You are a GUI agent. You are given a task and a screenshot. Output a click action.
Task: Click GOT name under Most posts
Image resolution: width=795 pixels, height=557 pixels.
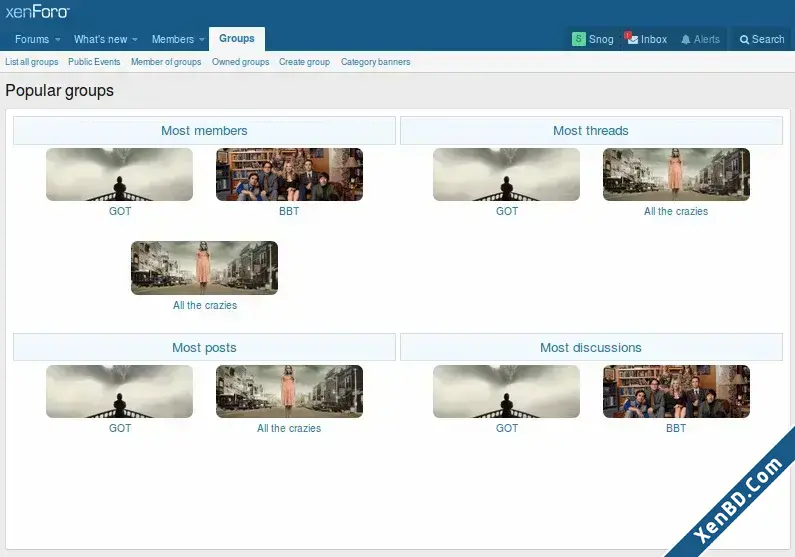(120, 428)
